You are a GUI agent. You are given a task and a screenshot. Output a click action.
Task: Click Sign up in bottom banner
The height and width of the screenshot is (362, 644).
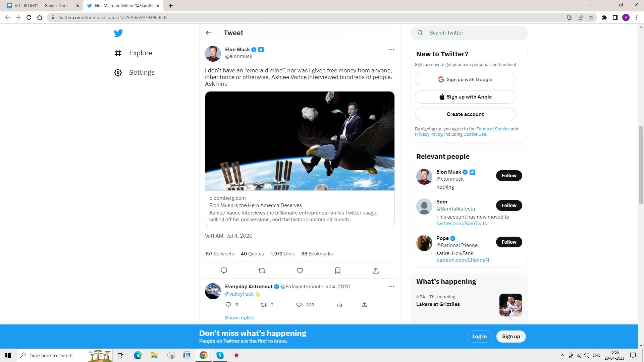511,337
